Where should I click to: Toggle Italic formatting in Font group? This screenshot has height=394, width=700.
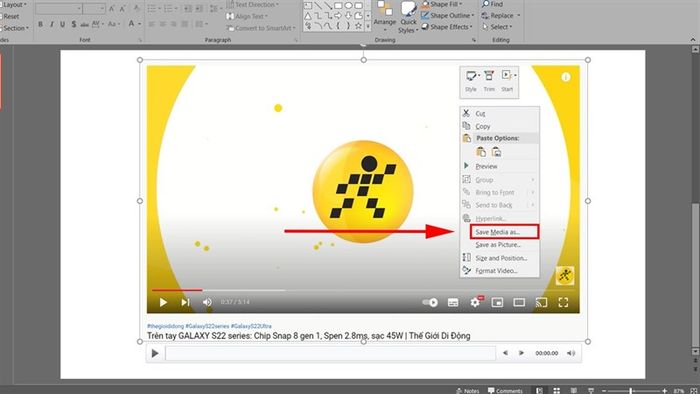coord(52,24)
